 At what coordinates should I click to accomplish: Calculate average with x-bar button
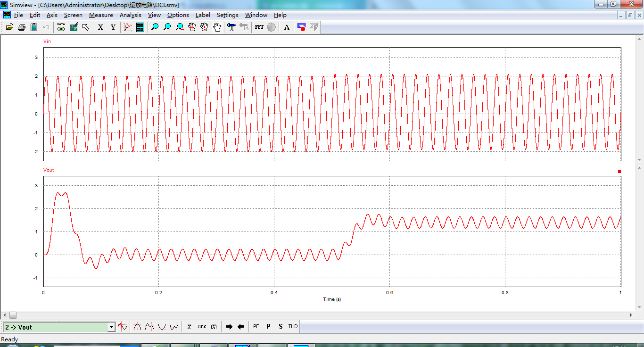[x=190, y=326]
